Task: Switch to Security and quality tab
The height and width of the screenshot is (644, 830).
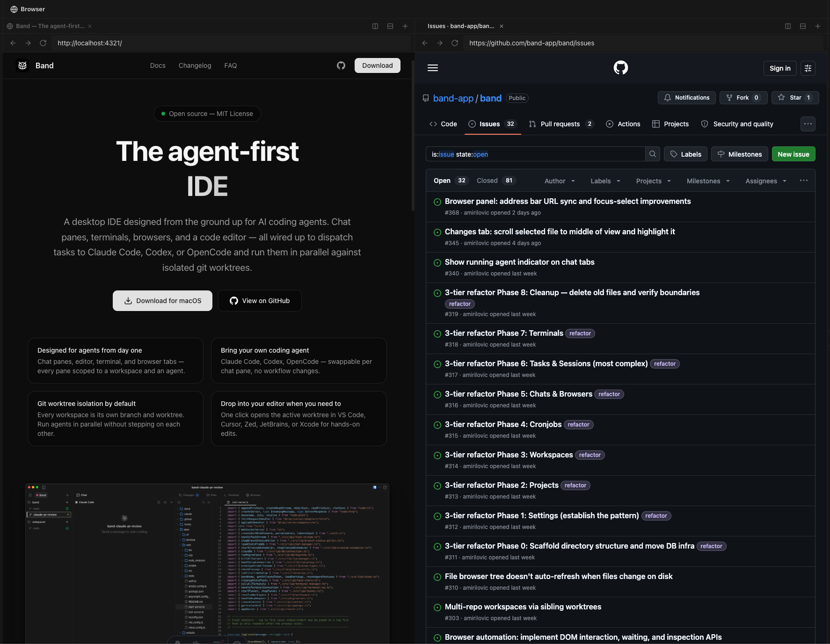Action: coord(737,124)
